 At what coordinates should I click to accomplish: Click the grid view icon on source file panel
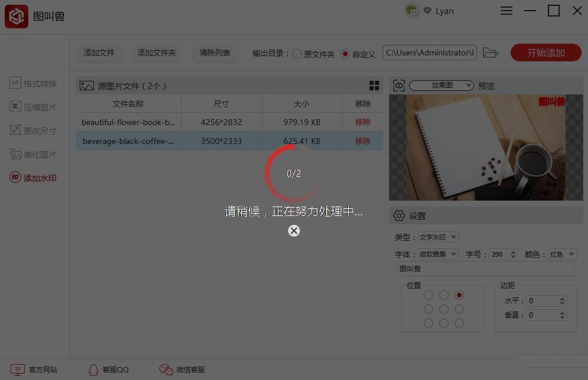coord(374,85)
